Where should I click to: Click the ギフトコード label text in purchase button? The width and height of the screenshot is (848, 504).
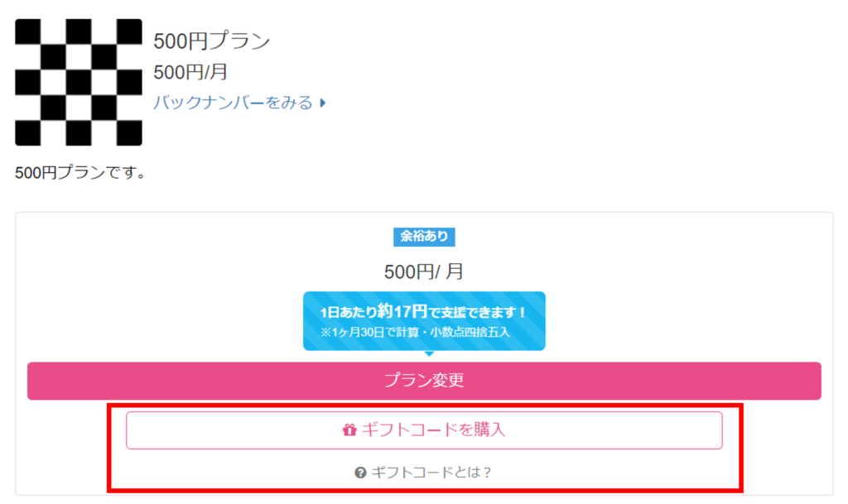397,430
